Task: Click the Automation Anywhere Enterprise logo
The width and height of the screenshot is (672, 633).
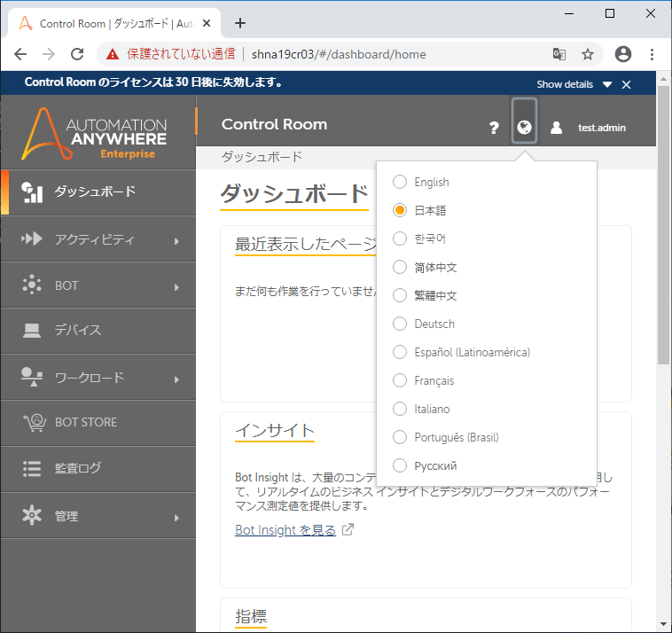Action: click(x=94, y=134)
